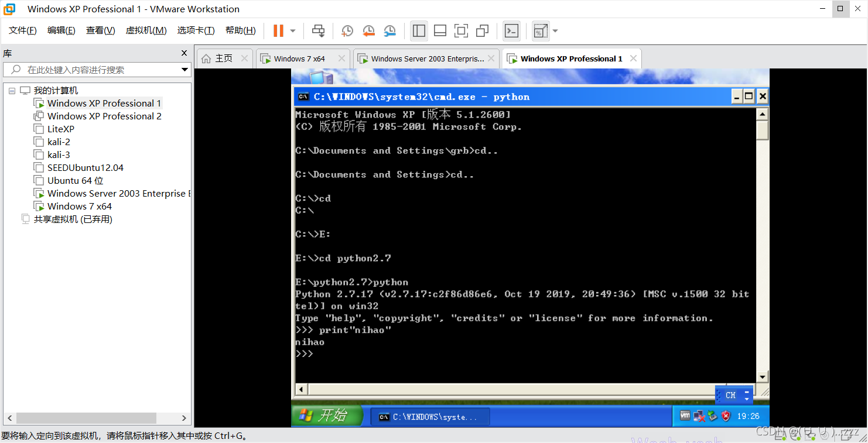
Task: Open the 选项卡(T) menu
Action: click(x=196, y=30)
